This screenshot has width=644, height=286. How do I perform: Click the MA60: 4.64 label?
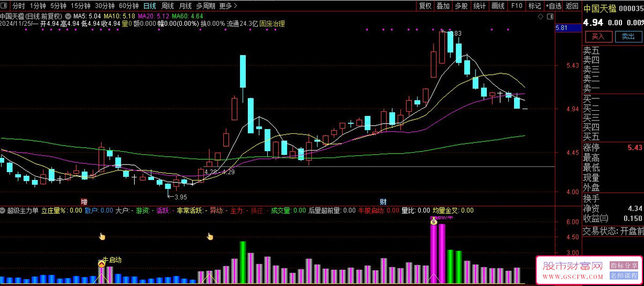(187, 17)
